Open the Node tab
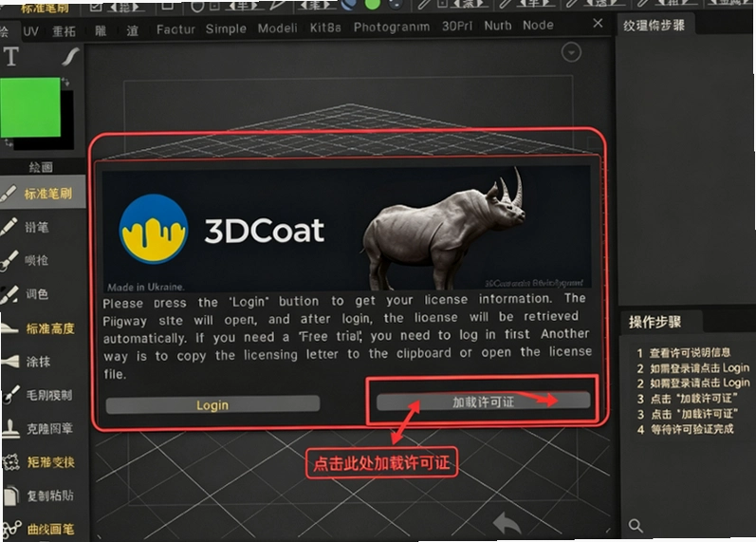This screenshot has height=542, width=756. [x=538, y=25]
